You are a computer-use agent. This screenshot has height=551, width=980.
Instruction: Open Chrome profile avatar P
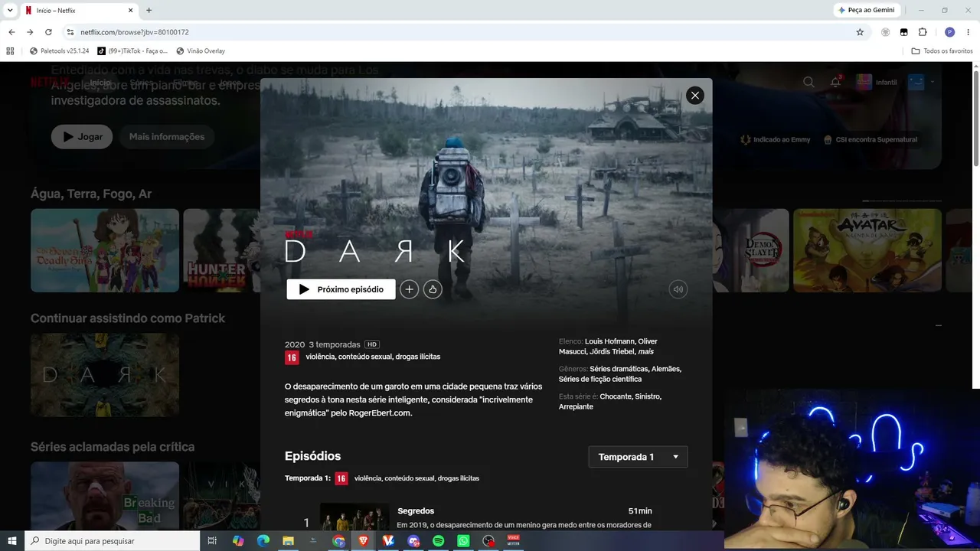point(949,32)
